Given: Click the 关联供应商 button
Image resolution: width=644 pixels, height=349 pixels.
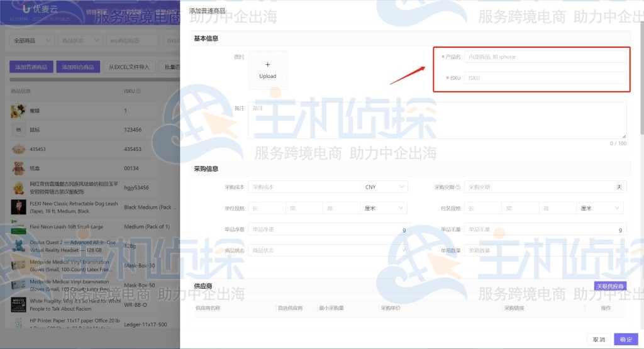Looking at the screenshot, I should click(x=610, y=286).
